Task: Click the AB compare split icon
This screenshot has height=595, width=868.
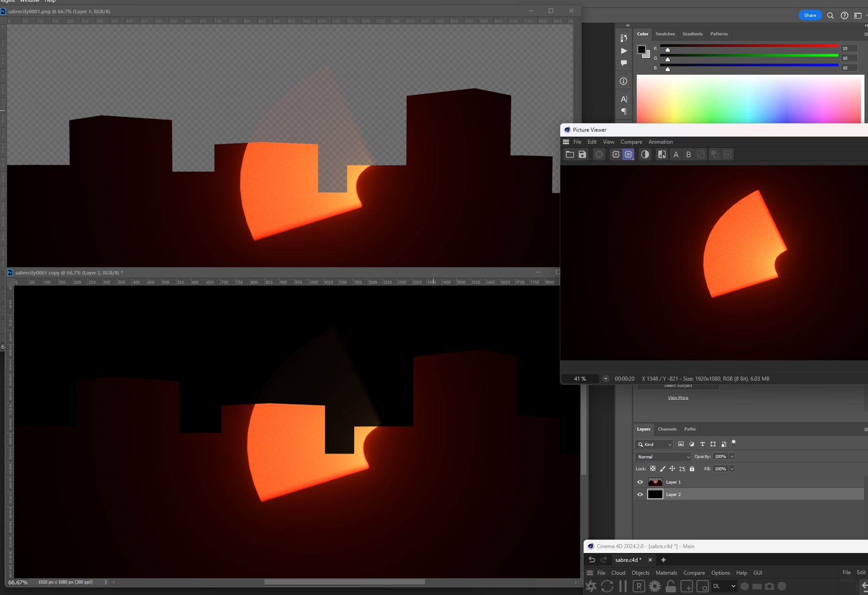Action: click(662, 154)
